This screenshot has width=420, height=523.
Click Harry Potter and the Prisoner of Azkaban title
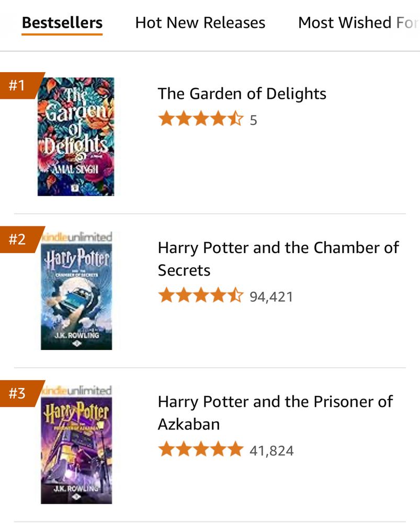pyautogui.click(x=275, y=413)
